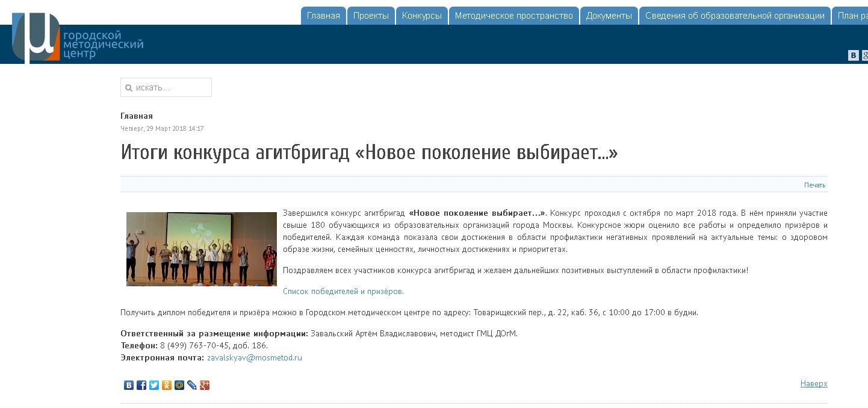Open the Проекты navigation tab

(371, 16)
